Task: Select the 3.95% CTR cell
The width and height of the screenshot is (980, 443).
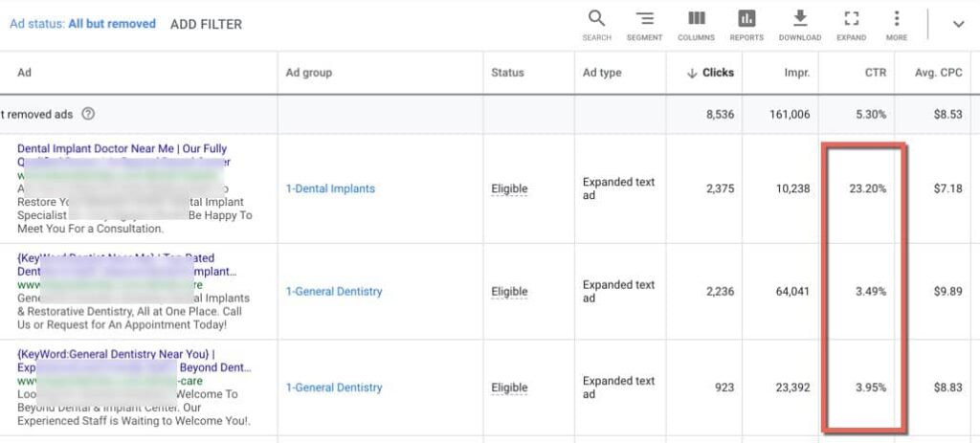Action: point(871,388)
